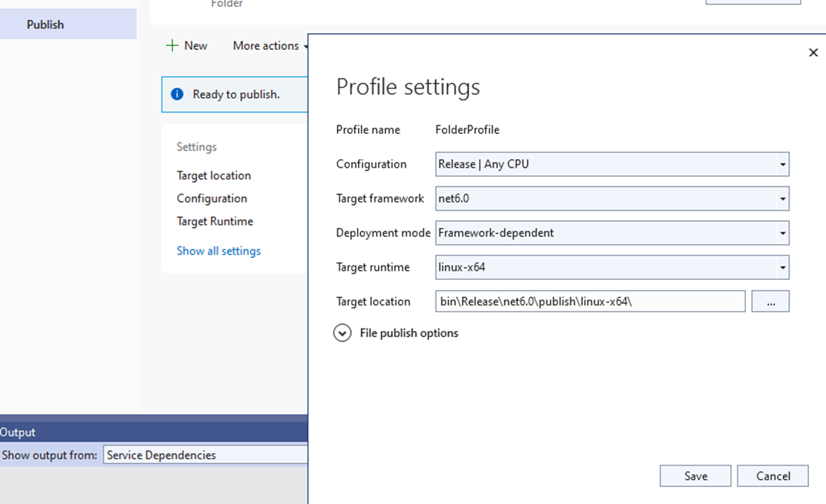Click Configuration in the Settings list

pyautogui.click(x=212, y=199)
